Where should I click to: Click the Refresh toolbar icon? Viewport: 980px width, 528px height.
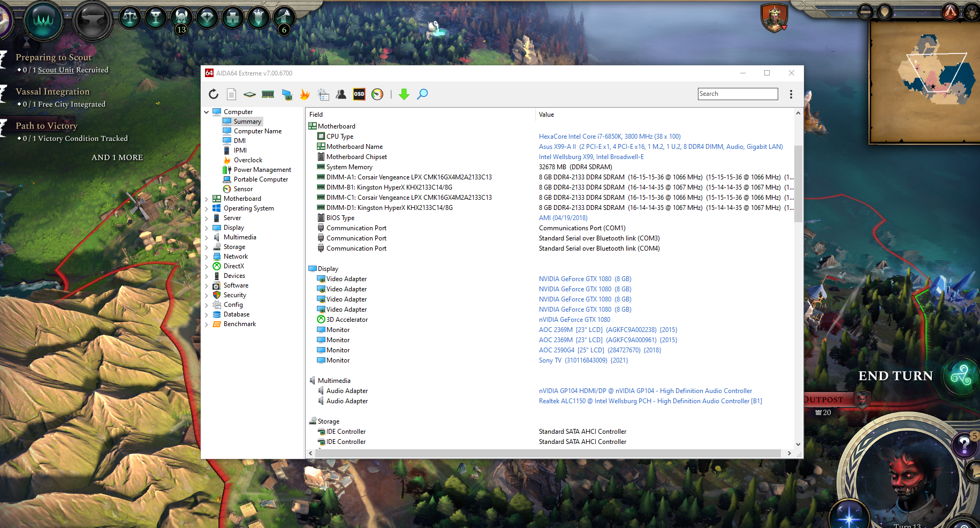(214, 94)
